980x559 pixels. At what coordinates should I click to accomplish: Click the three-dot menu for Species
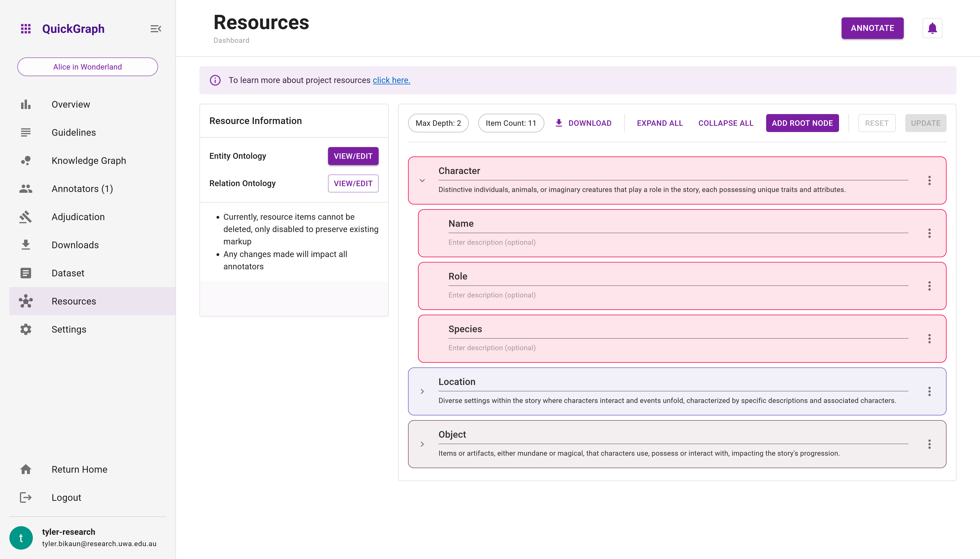pyautogui.click(x=930, y=338)
